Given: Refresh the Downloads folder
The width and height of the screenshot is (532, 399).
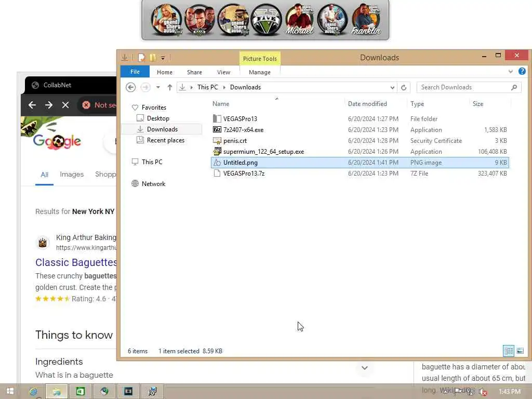Looking at the screenshot, I should pyautogui.click(x=403, y=87).
